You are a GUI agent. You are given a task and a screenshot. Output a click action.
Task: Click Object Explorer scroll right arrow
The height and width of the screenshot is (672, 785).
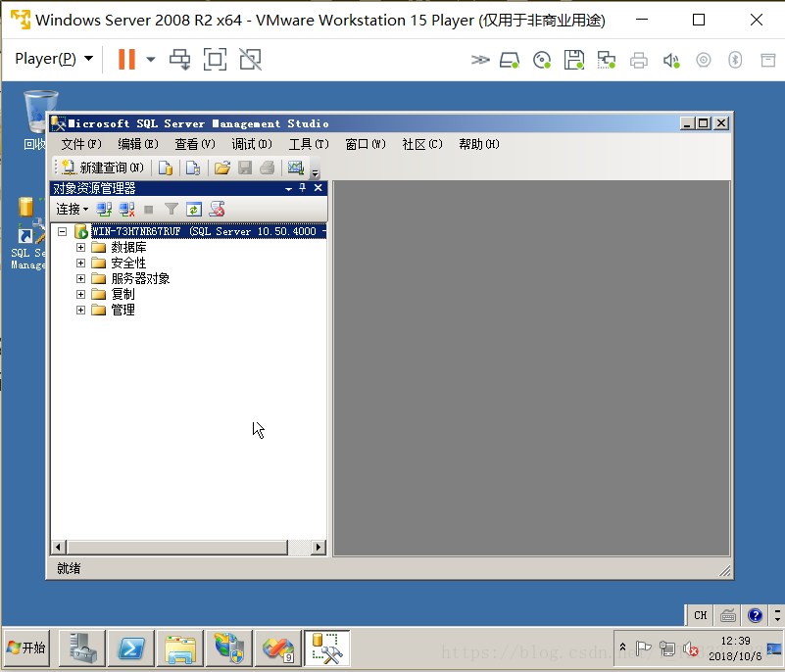coord(318,548)
